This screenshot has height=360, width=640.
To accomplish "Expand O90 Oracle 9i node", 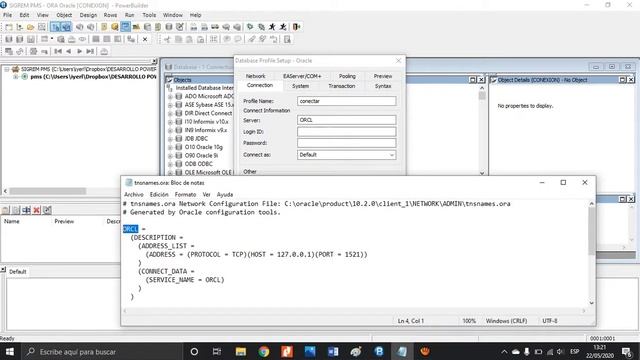I will click(x=170, y=156).
